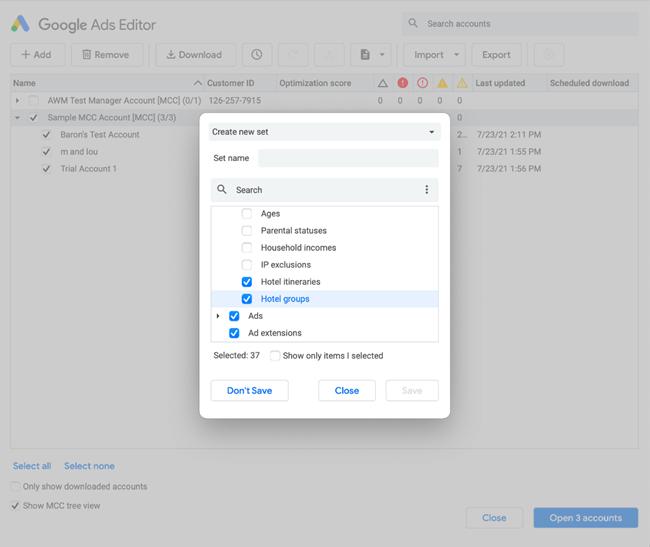Toggle Show only items I selected
The height and width of the screenshot is (547, 650).
click(275, 356)
